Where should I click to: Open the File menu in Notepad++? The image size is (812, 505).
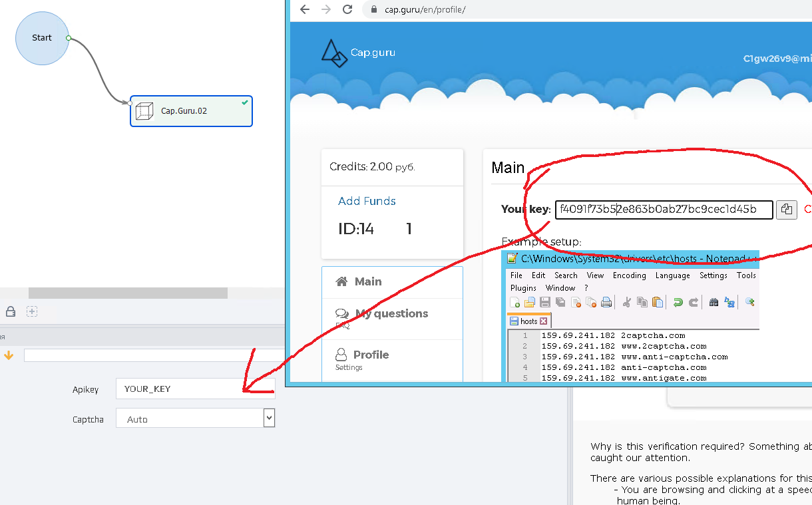point(516,275)
